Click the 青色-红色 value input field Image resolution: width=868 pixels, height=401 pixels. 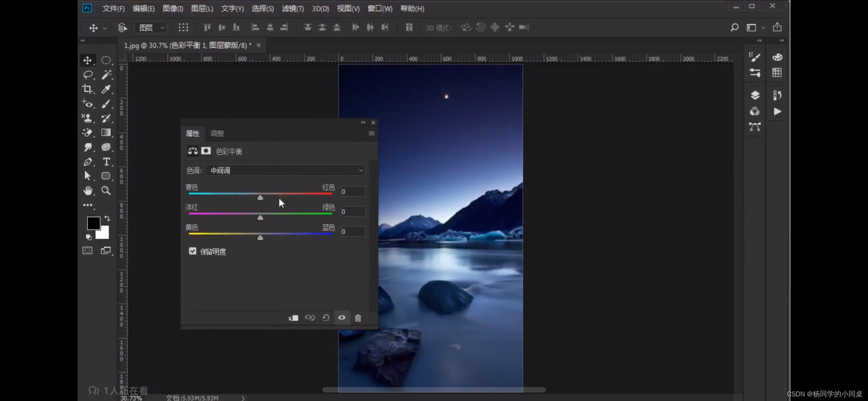pyautogui.click(x=352, y=191)
